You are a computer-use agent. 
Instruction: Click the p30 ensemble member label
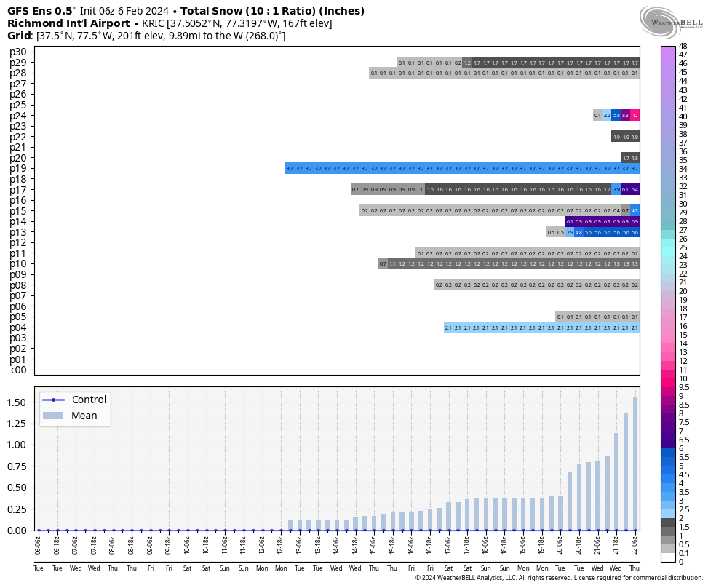(18, 52)
